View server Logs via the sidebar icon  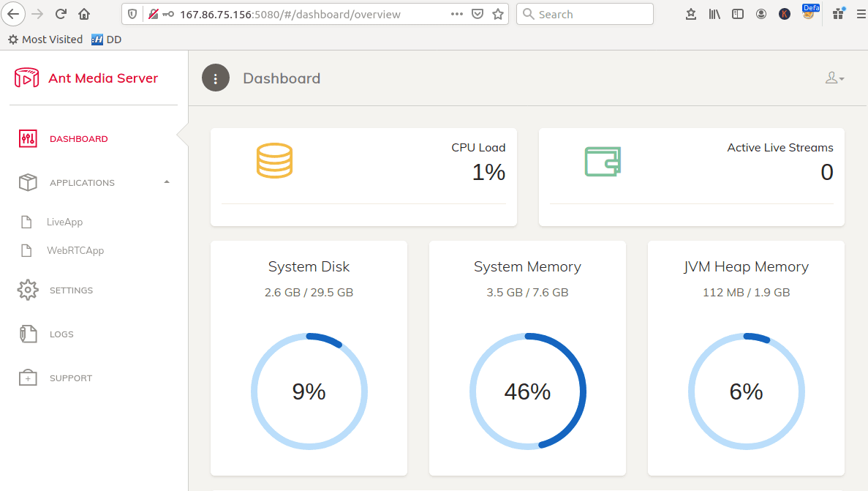coord(27,334)
